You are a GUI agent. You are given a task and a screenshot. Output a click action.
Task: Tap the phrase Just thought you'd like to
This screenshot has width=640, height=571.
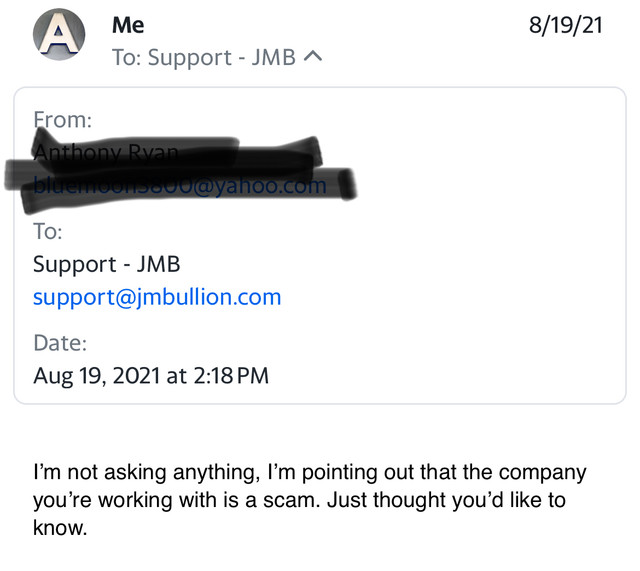pyautogui.click(x=447, y=500)
